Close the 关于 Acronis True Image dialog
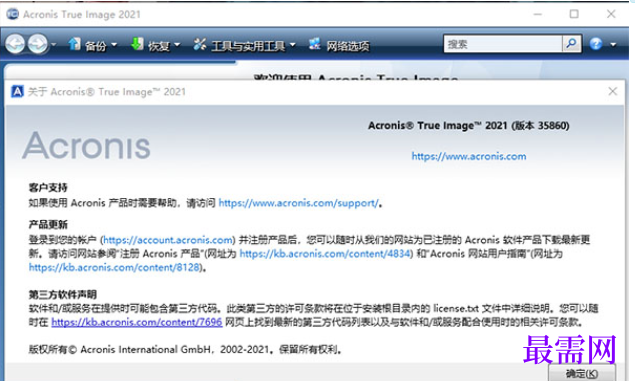 click(x=612, y=92)
